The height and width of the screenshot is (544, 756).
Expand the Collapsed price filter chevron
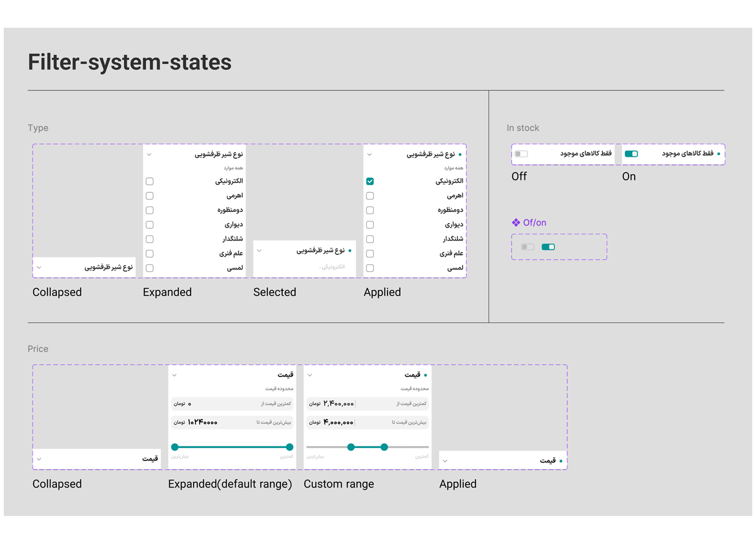pyautogui.click(x=39, y=459)
